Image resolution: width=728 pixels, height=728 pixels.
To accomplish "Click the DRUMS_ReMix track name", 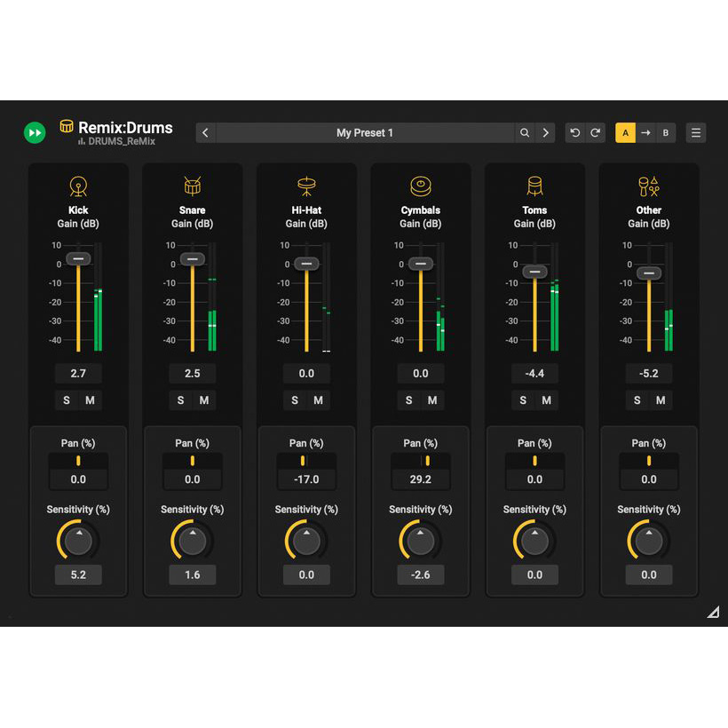I will 122,141.
